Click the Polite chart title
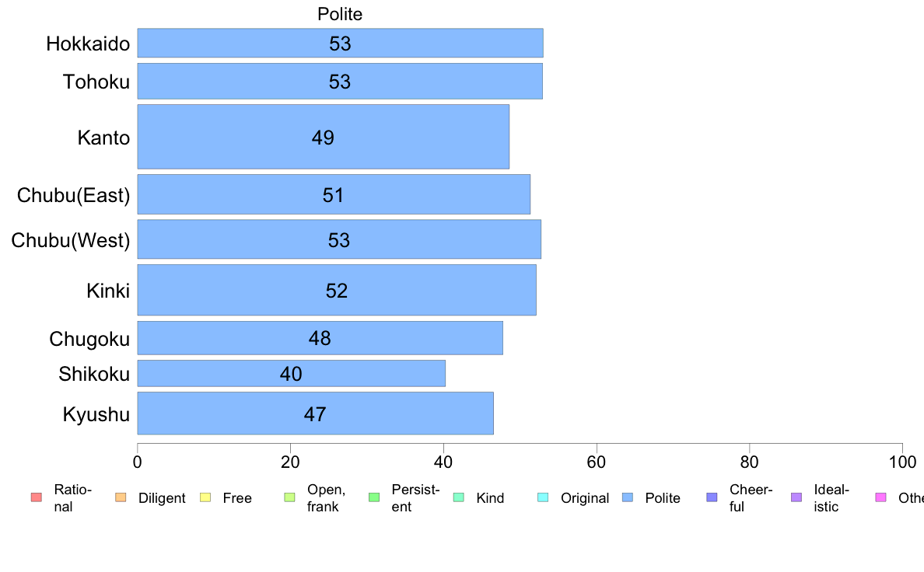This screenshot has width=924, height=572. tap(340, 14)
